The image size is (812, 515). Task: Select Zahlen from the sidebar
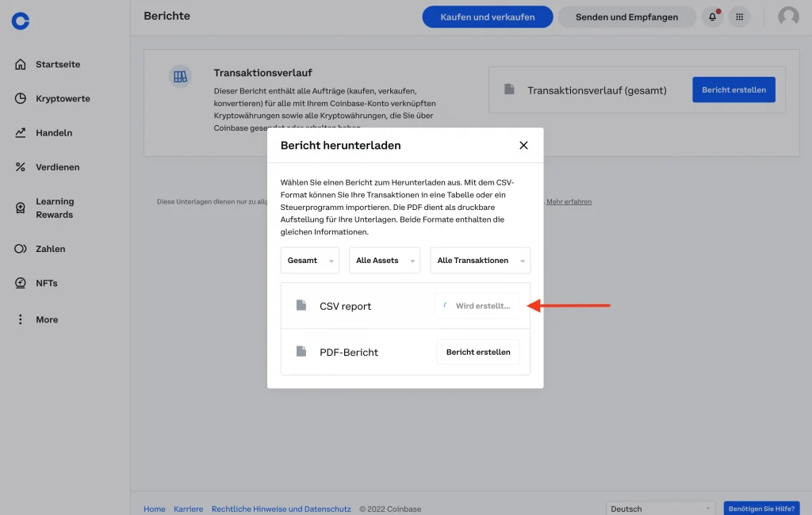click(50, 249)
